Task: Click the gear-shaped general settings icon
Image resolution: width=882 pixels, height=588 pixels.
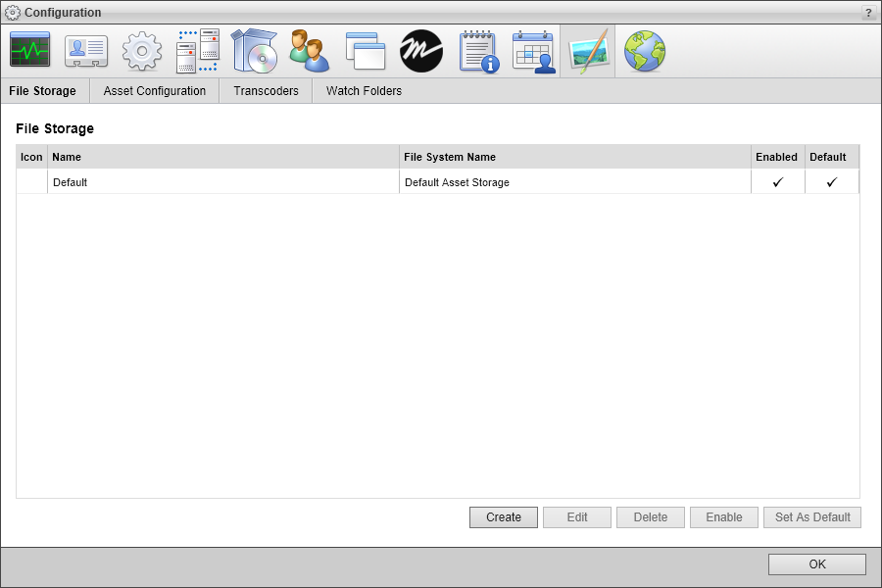Action: click(x=141, y=49)
